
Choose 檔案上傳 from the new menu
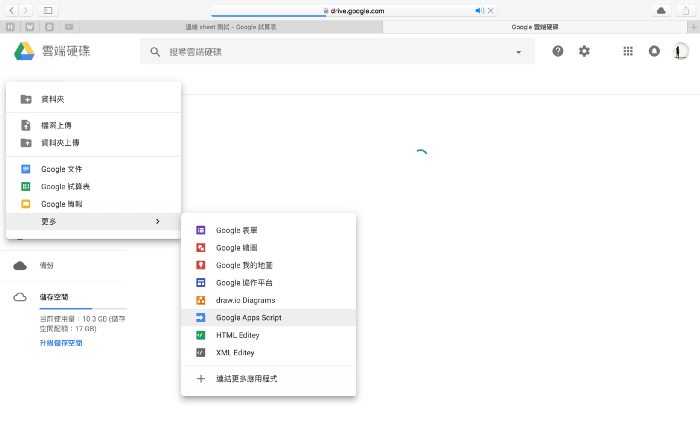click(x=93, y=125)
